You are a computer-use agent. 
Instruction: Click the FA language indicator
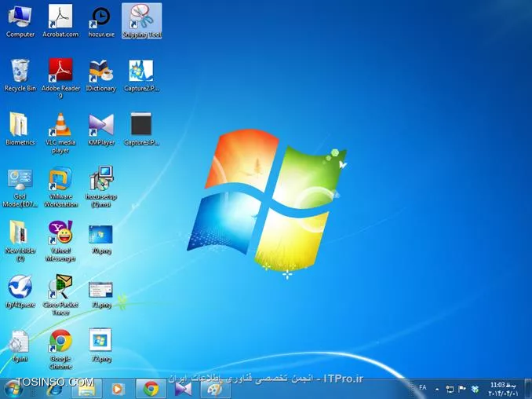(x=423, y=387)
